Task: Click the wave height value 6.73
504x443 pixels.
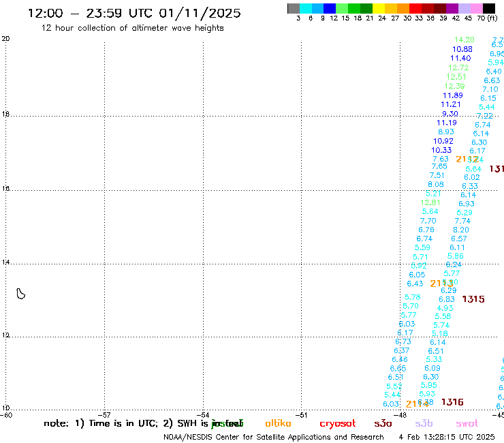Action: pyautogui.click(x=403, y=341)
